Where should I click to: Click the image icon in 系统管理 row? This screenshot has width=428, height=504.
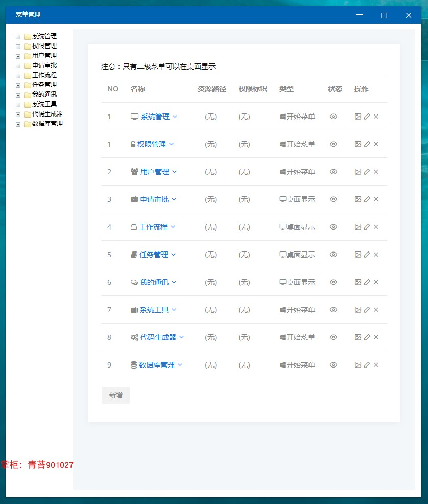coord(358,117)
